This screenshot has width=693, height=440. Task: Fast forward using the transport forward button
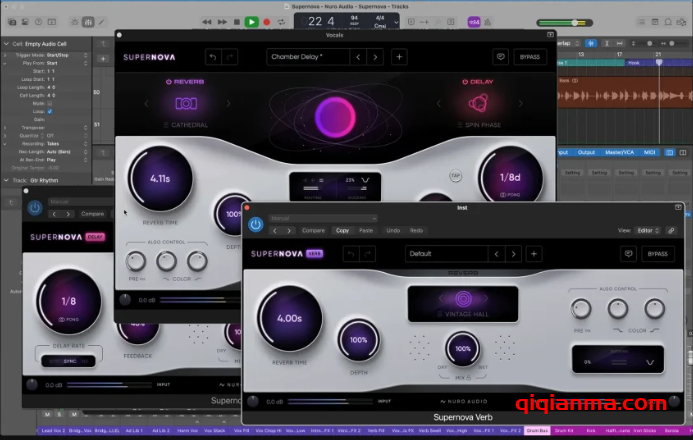[x=222, y=22]
